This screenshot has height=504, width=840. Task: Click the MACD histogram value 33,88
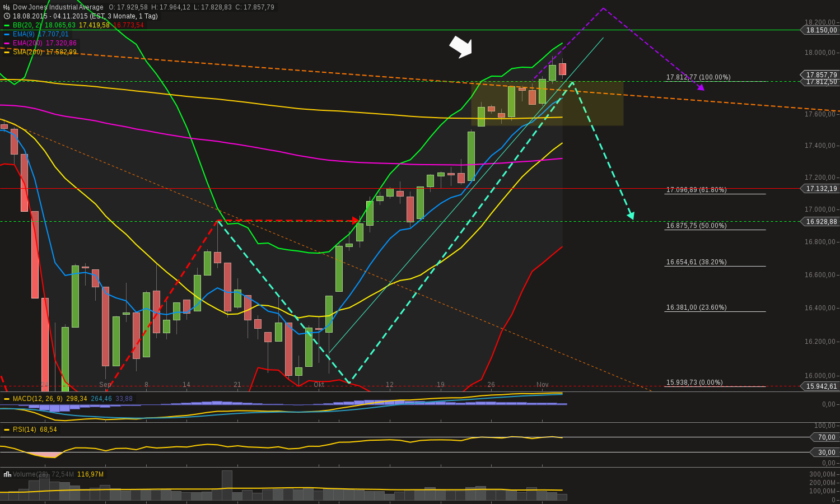tap(124, 399)
